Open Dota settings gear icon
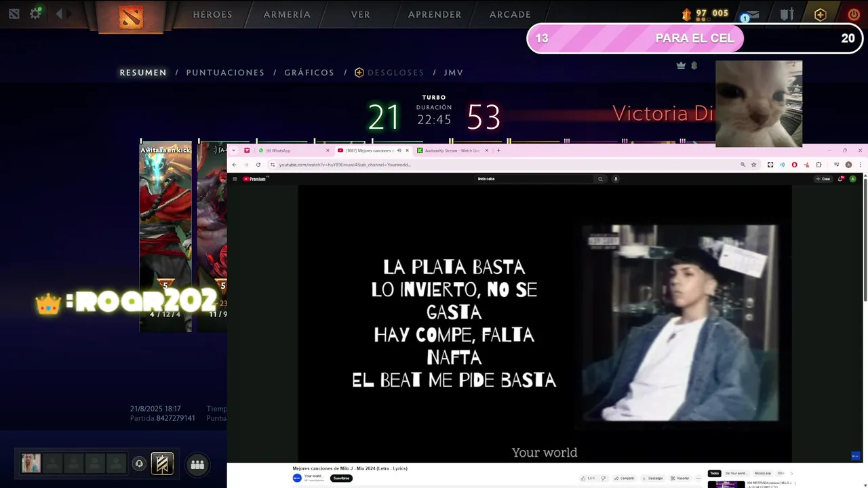This screenshot has width=868, height=488. 35,14
